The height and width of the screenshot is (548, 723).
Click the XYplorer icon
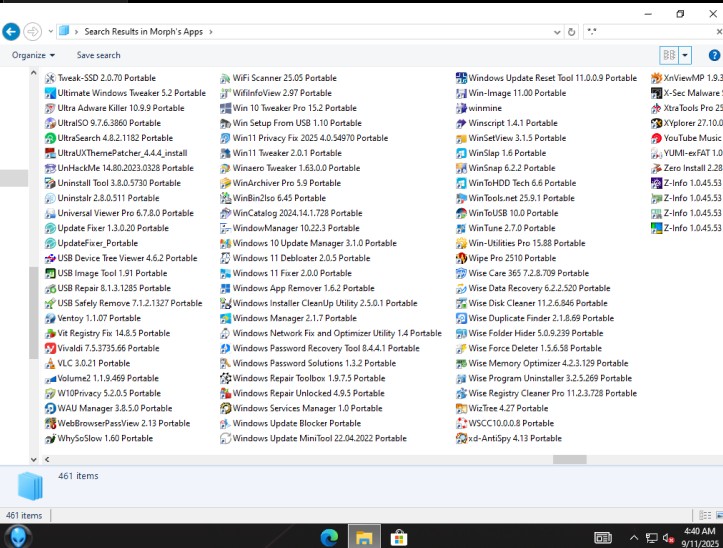click(x=656, y=123)
